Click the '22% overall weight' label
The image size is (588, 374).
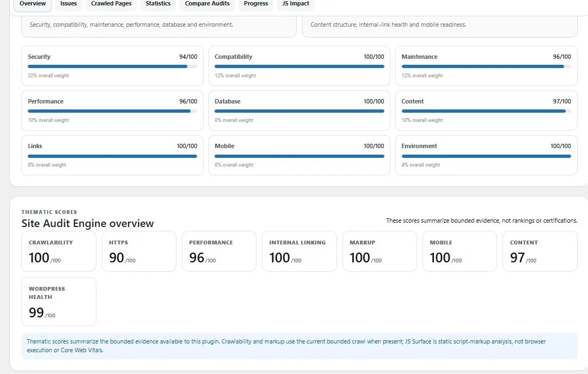click(x=48, y=76)
